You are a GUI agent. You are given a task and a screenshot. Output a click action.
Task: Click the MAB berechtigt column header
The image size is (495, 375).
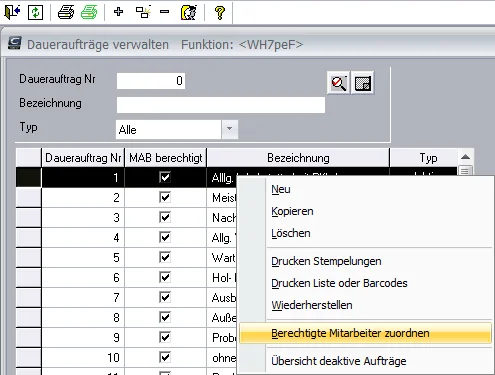pyautogui.click(x=166, y=158)
